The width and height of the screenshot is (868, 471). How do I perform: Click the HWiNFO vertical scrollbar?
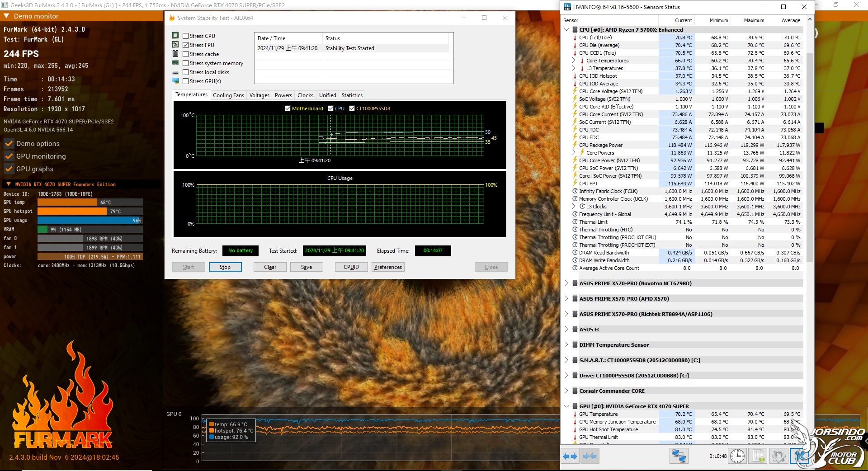[810, 158]
